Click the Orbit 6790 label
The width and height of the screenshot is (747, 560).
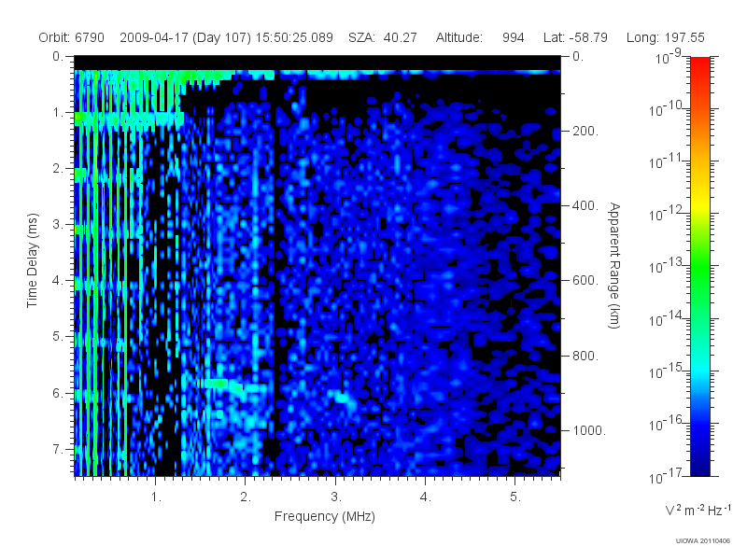(x=72, y=37)
